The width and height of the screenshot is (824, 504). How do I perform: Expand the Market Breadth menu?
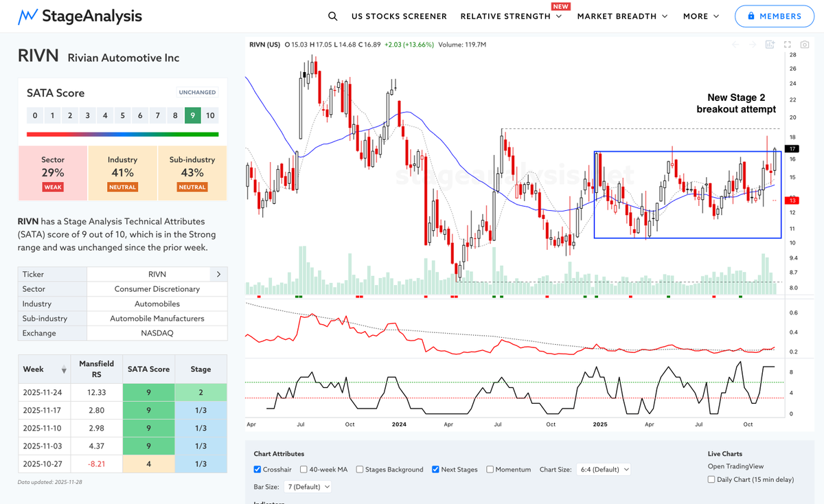pos(623,16)
